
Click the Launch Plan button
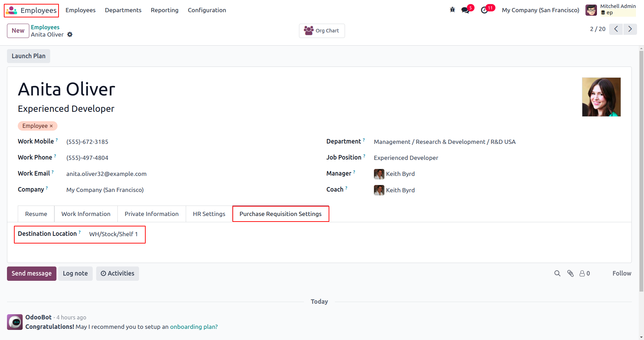(29, 56)
